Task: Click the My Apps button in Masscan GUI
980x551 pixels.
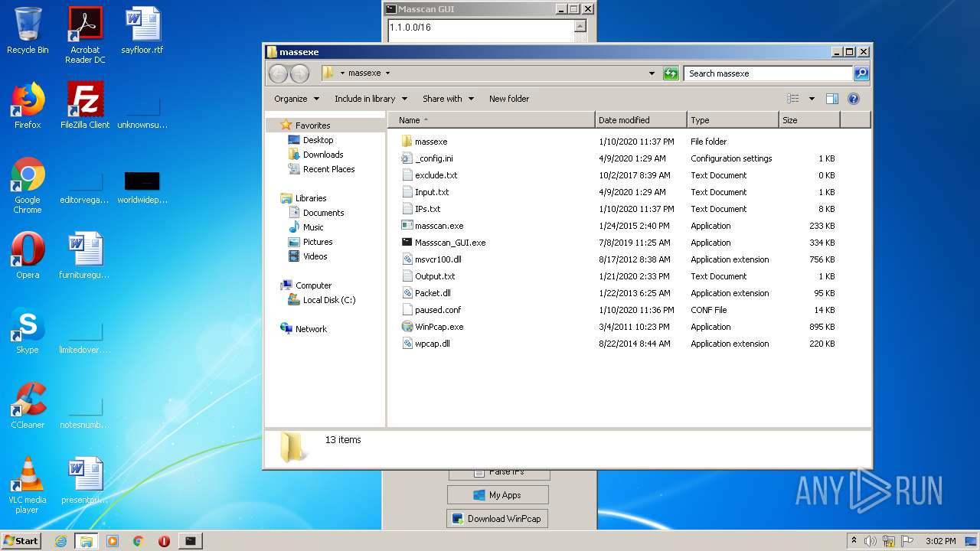Action: pos(498,495)
